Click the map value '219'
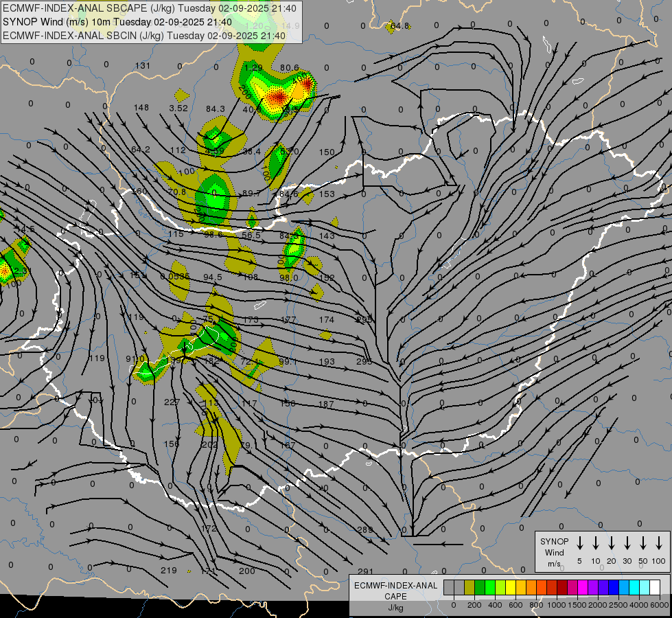The height and width of the screenshot is (618, 672). (168, 571)
